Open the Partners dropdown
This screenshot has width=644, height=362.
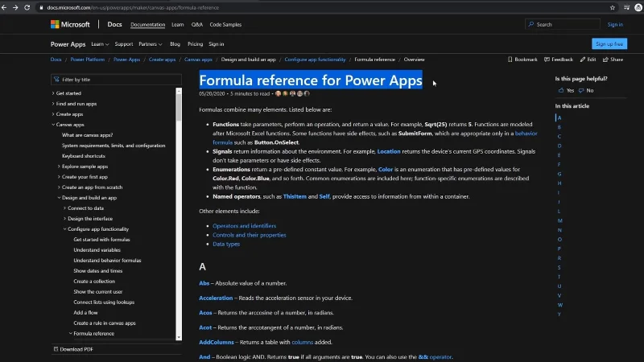pos(151,44)
